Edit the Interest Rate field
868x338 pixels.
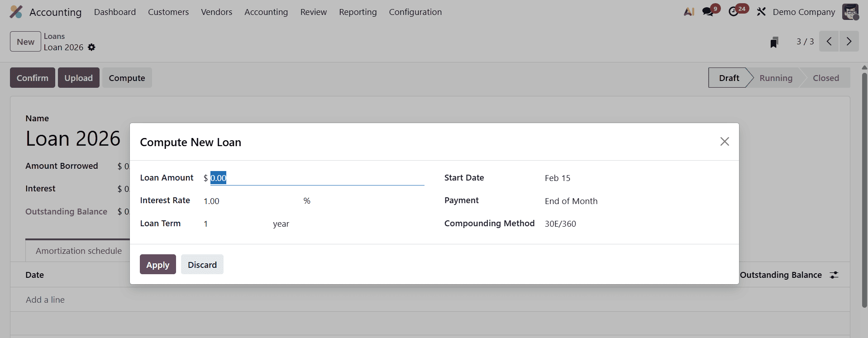(x=251, y=201)
